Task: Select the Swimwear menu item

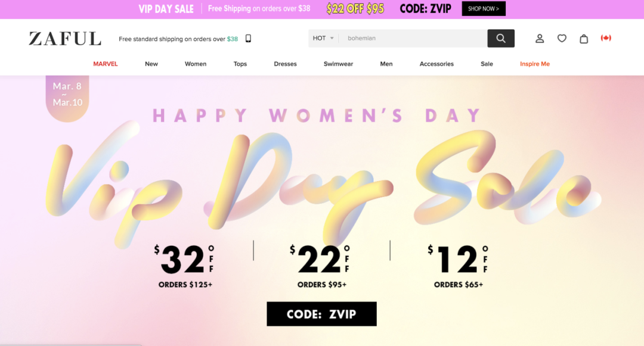Action: click(338, 64)
